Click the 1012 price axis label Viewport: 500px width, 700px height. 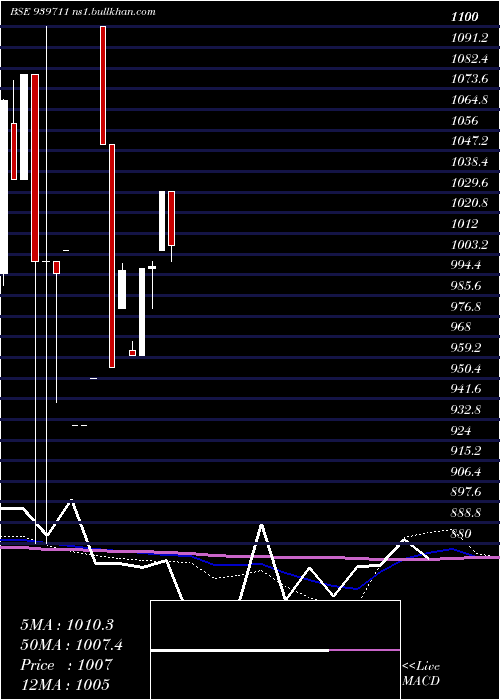465,224
